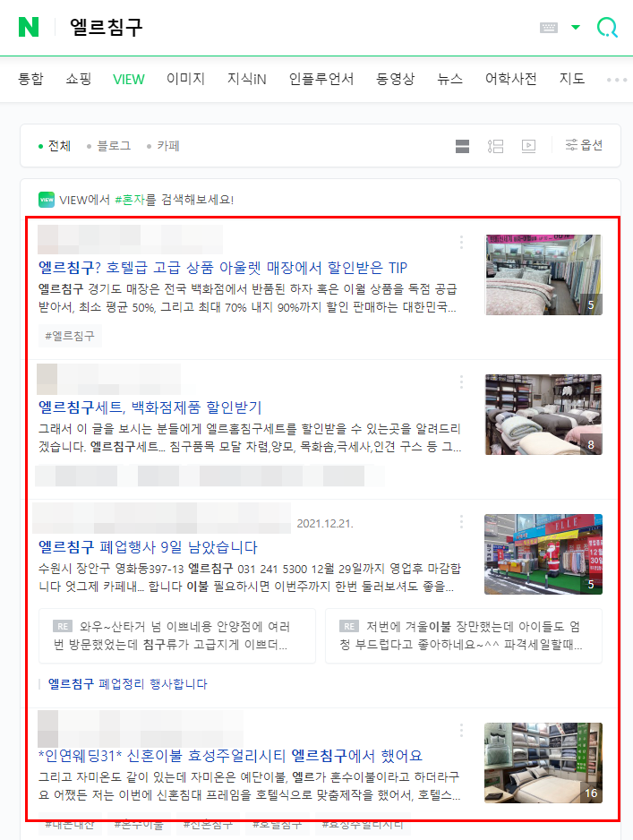Open the on-screen keyboard icon
The width and height of the screenshot is (633, 840).
[x=548, y=28]
